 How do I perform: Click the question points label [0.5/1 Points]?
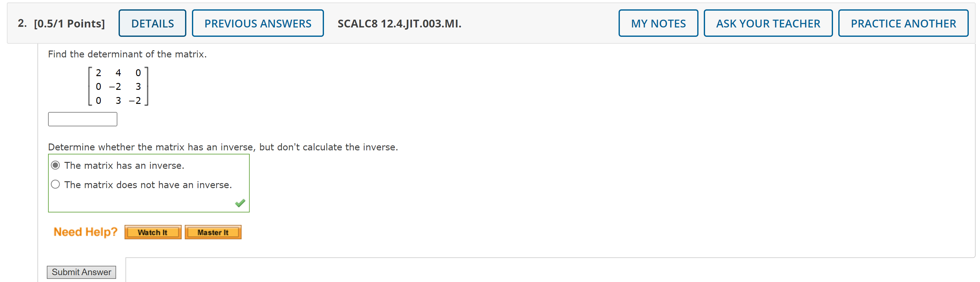click(x=69, y=24)
